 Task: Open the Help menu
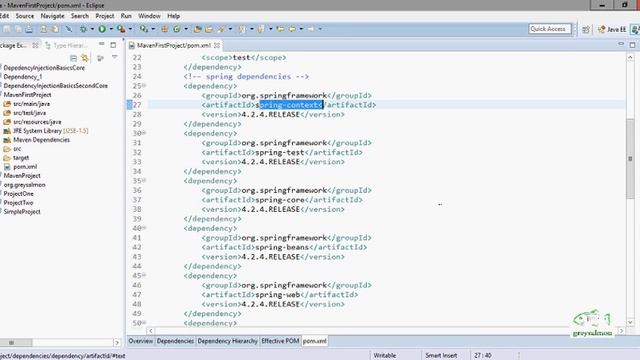(x=173, y=16)
